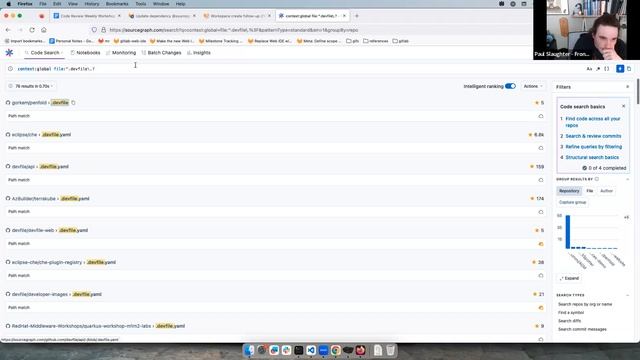
Task: Click icon at right of devfile/api Path match row
Action: 541,180
